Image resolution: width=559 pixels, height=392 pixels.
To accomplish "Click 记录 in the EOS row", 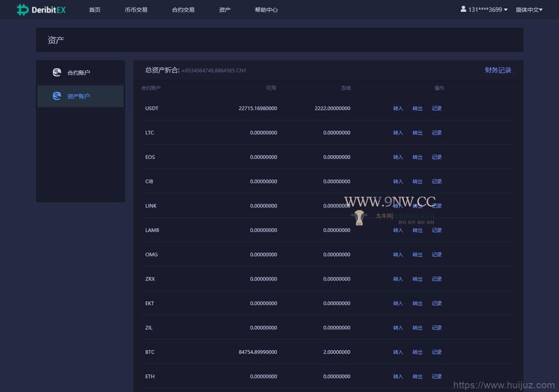I will pos(436,157).
